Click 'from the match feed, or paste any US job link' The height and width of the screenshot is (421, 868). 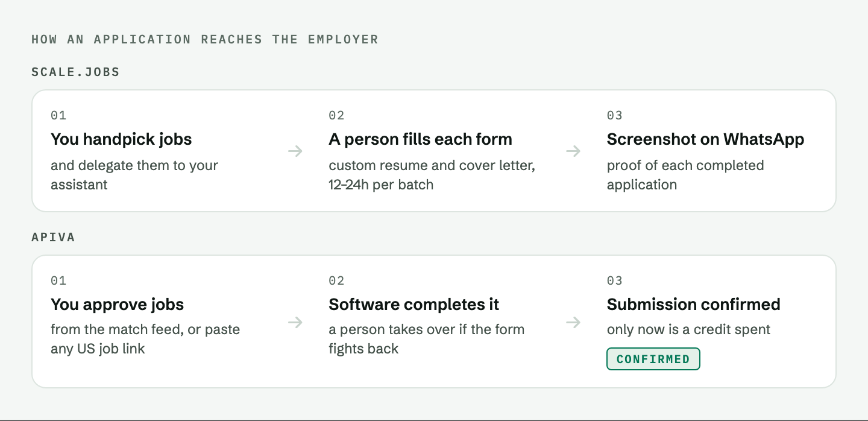[x=145, y=339]
